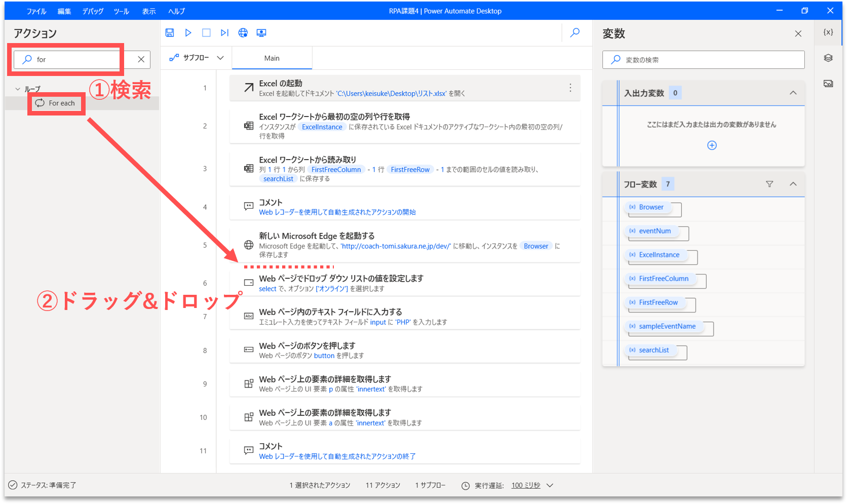Click the 100 millisecond run delay link
This screenshot has height=504, width=847.
pos(526,485)
